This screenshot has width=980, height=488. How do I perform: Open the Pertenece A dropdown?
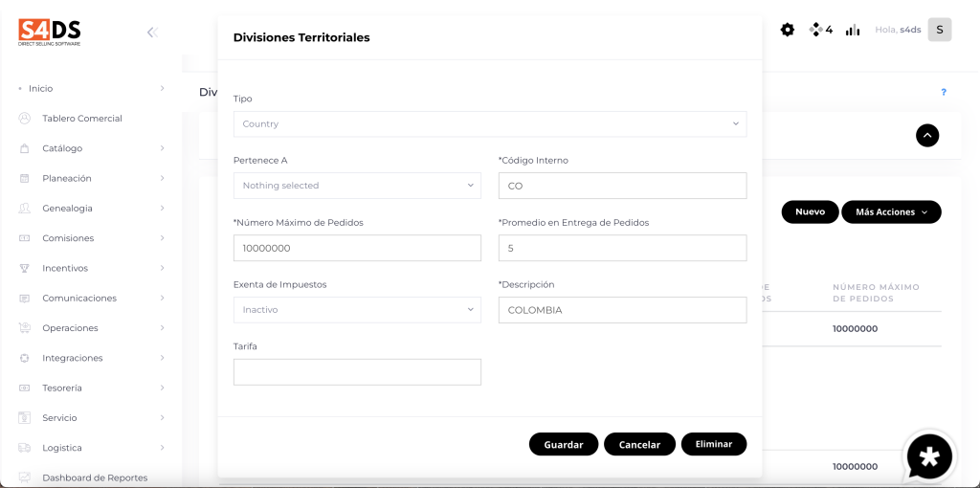(357, 186)
